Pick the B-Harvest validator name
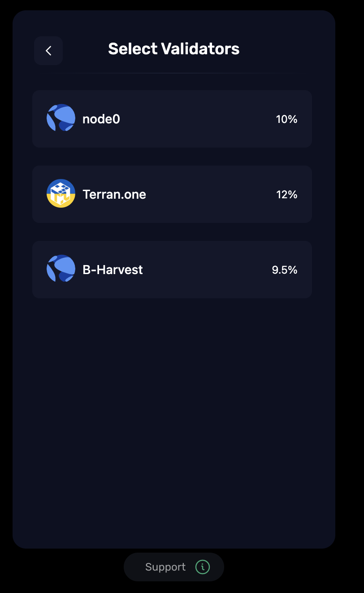The image size is (364, 593). point(113,270)
